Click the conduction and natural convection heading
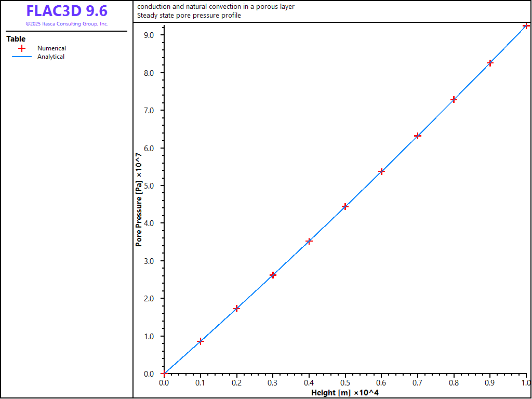Viewport: 532px width, 399px height. [216, 6]
